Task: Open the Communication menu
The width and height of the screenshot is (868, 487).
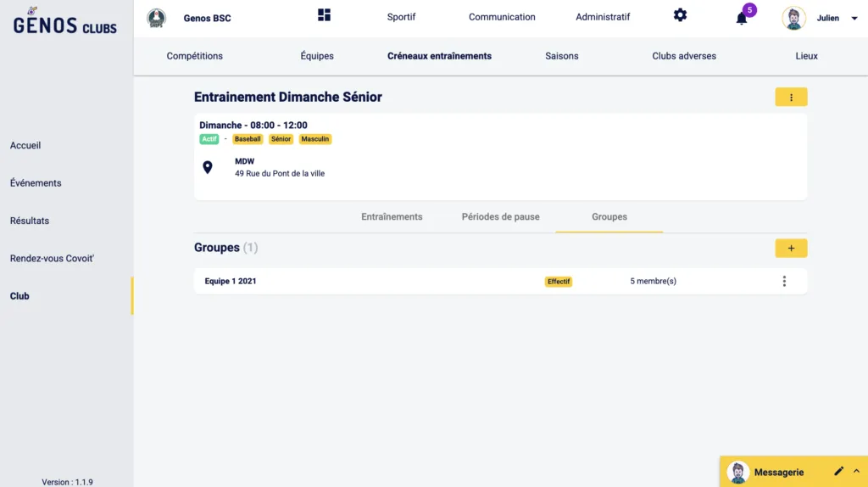Action: click(x=502, y=17)
